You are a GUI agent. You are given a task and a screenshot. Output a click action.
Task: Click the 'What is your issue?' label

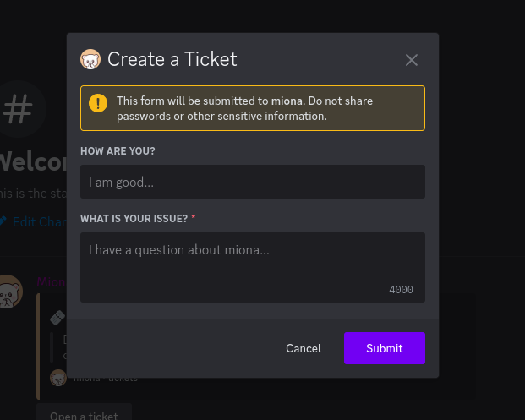[134, 219]
